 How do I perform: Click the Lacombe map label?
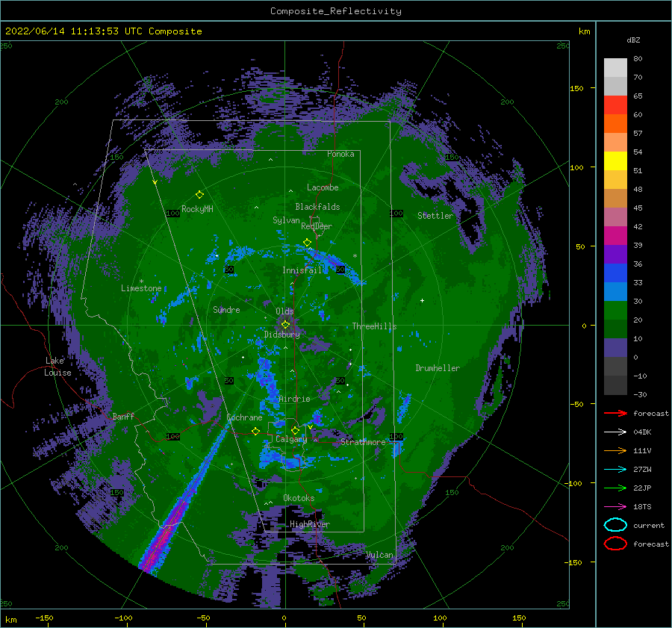323,187
